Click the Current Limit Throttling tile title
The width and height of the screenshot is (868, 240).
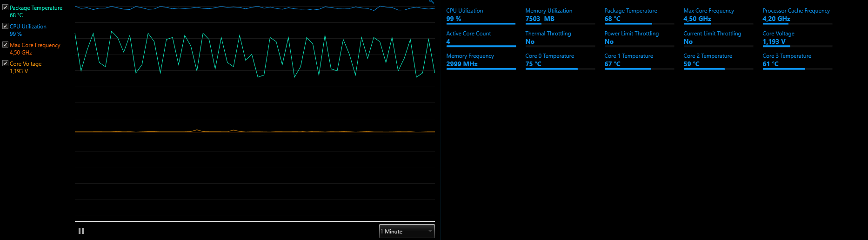tap(712, 34)
